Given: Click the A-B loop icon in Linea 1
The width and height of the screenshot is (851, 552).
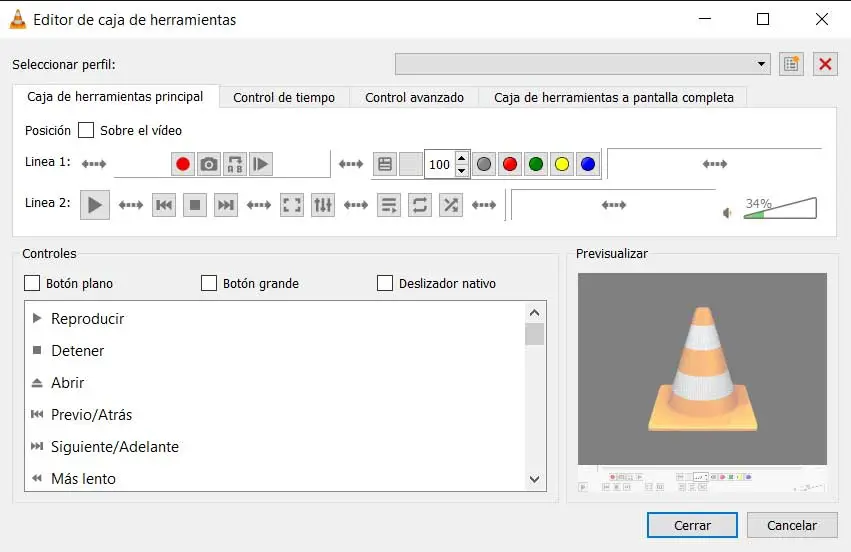Looking at the screenshot, I should (x=235, y=164).
